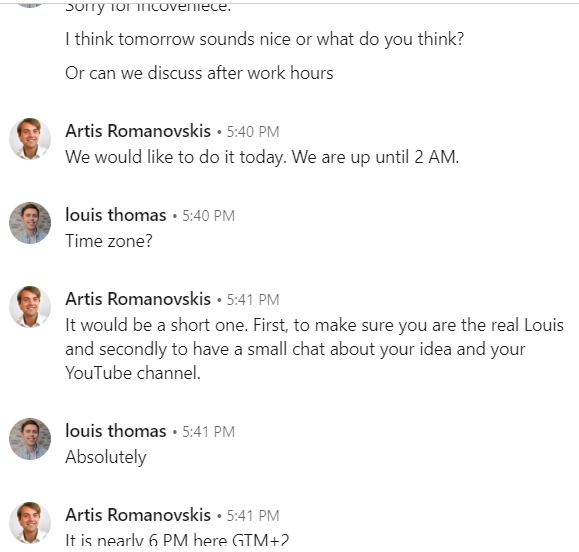579x552 pixels.
Task: Open Artis avatar beside the YouTube channel message
Action: pyautogui.click(x=30, y=307)
